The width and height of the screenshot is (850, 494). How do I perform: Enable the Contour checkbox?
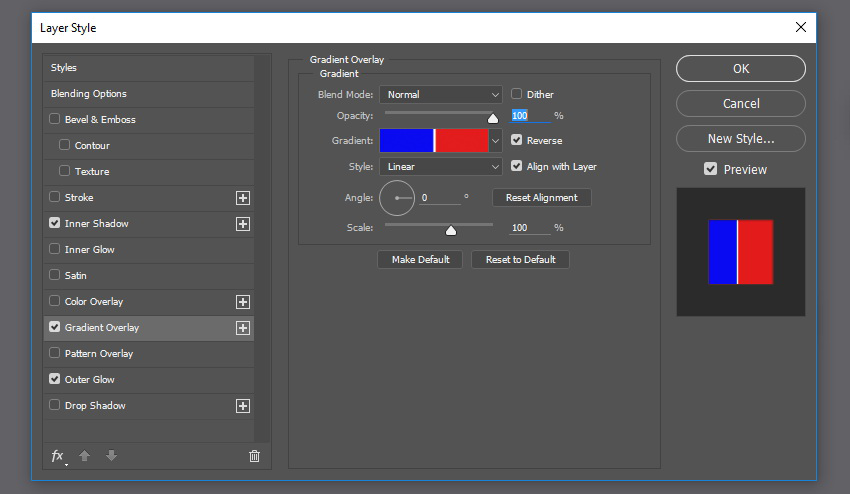pos(65,145)
